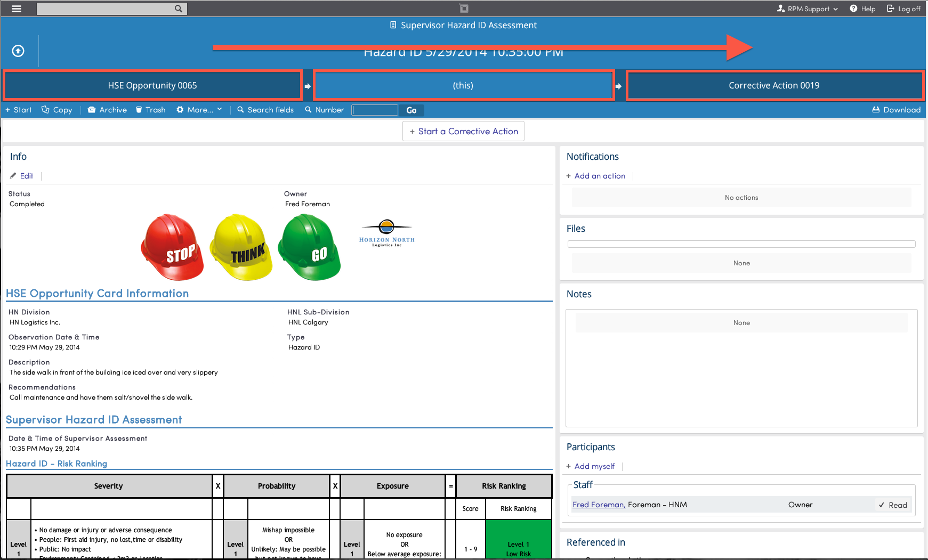Viewport: 928px width, 560px height.
Task: Click the search magnifier icon in top bar
Action: pyautogui.click(x=179, y=9)
